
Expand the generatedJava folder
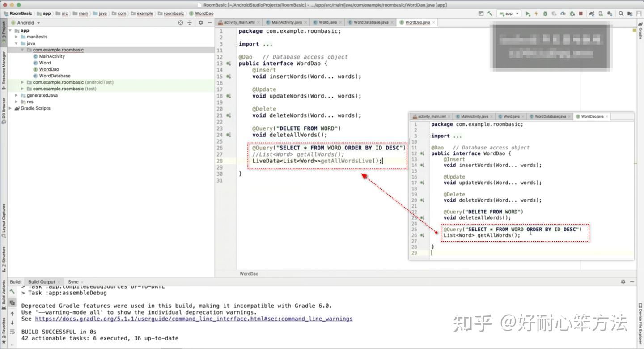(x=17, y=95)
